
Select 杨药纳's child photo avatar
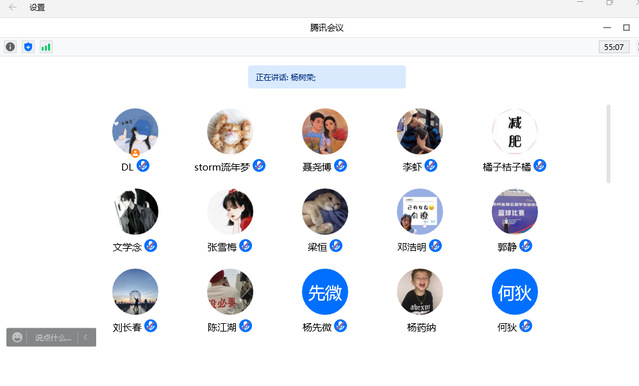point(420,292)
